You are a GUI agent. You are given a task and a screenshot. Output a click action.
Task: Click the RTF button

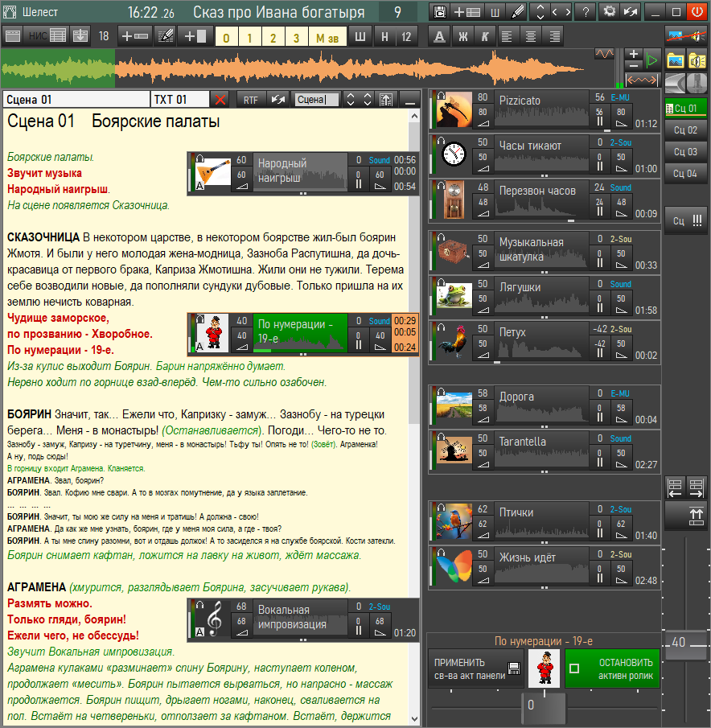[x=251, y=100]
